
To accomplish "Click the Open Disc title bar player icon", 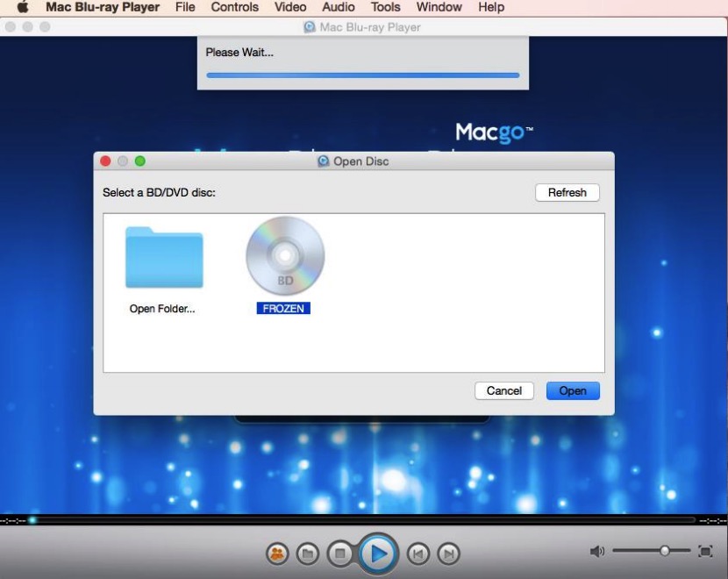I will [323, 161].
